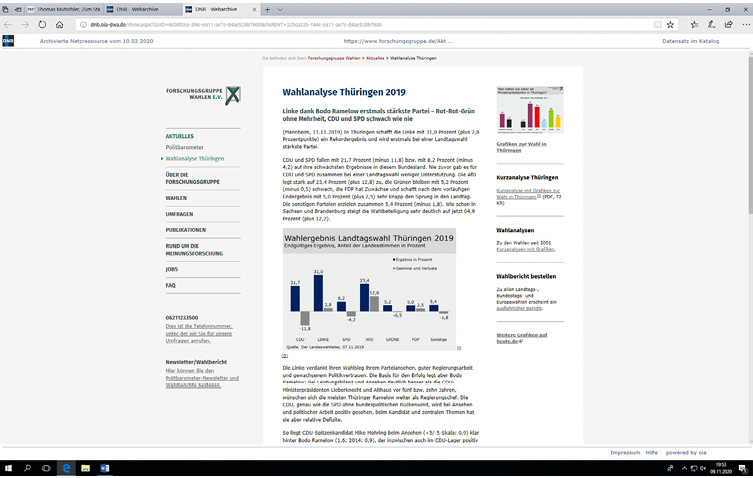753x478 pixels.
Task: Open Windows taskbar search
Action: 27,468
